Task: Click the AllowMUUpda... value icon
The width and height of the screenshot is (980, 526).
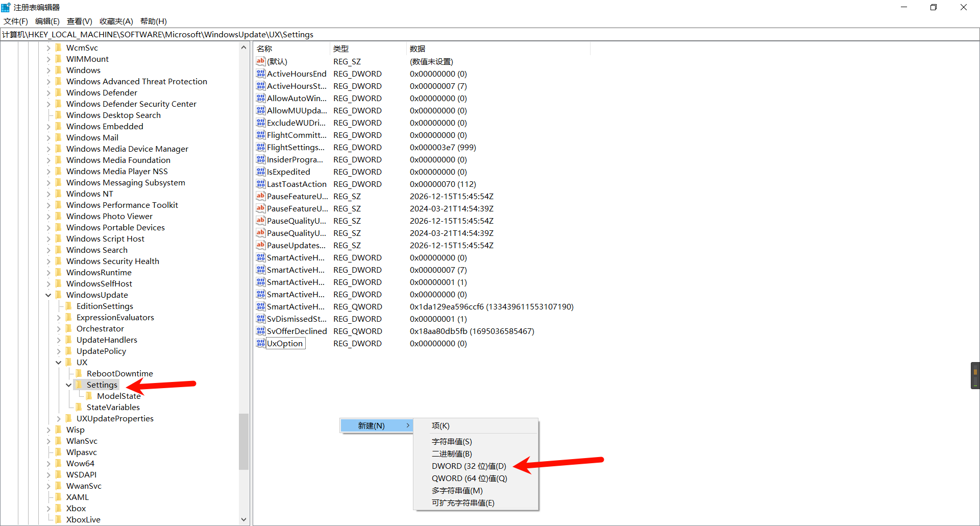Action: [x=261, y=110]
